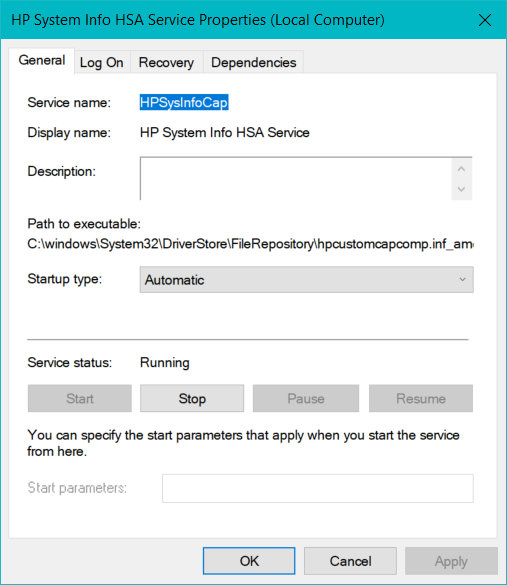This screenshot has height=585, width=507.
Task: Click the Apply button
Action: (x=451, y=561)
